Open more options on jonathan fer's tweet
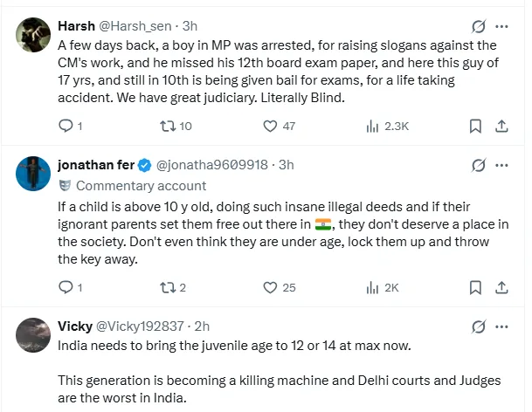The image size is (532, 412). tap(504, 165)
